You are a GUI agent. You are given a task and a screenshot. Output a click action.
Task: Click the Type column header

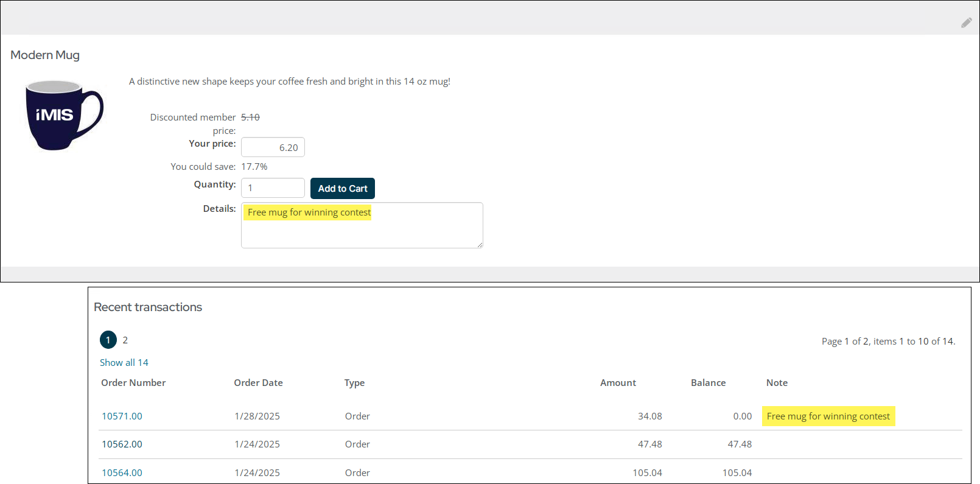pyautogui.click(x=354, y=382)
